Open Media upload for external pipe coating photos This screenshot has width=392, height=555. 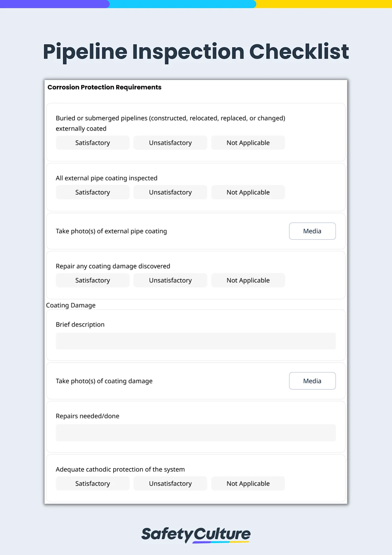tap(312, 231)
